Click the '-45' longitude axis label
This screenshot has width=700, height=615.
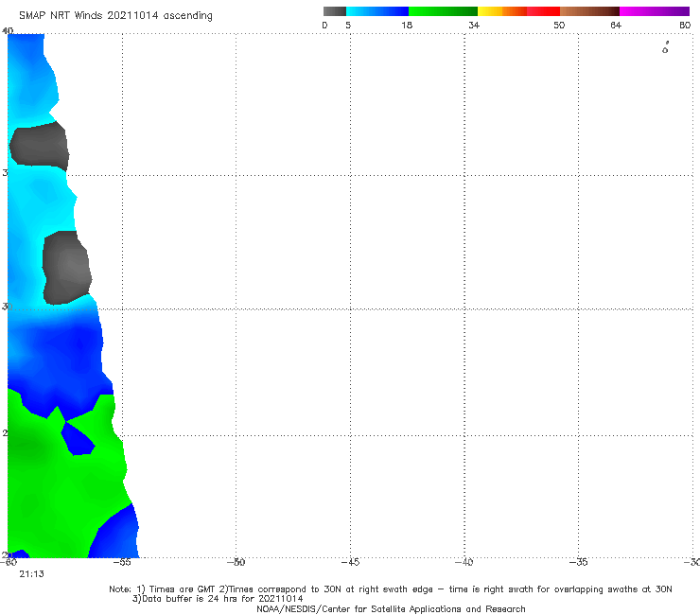coord(350,562)
